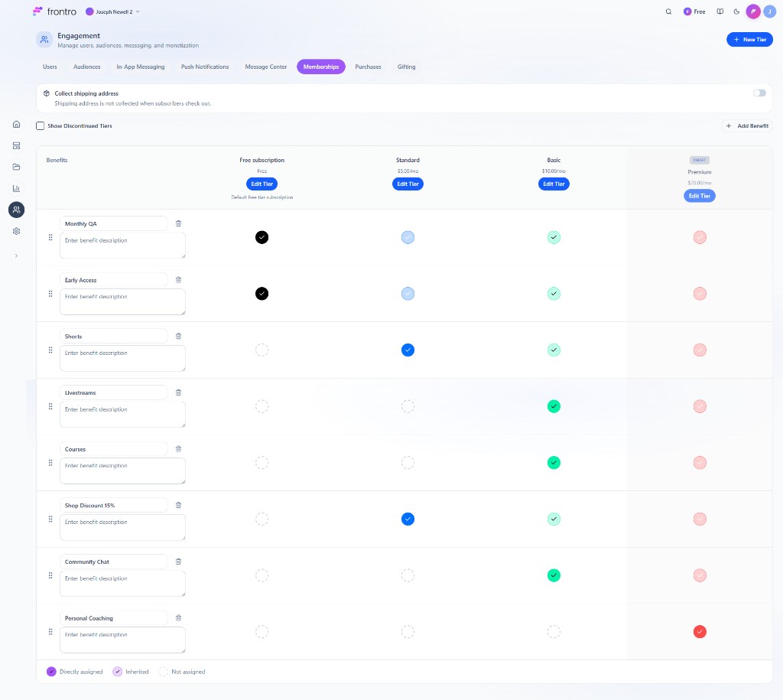Image resolution: width=783 pixels, height=700 pixels.
Task: Open the search icon in top bar
Action: (669, 11)
